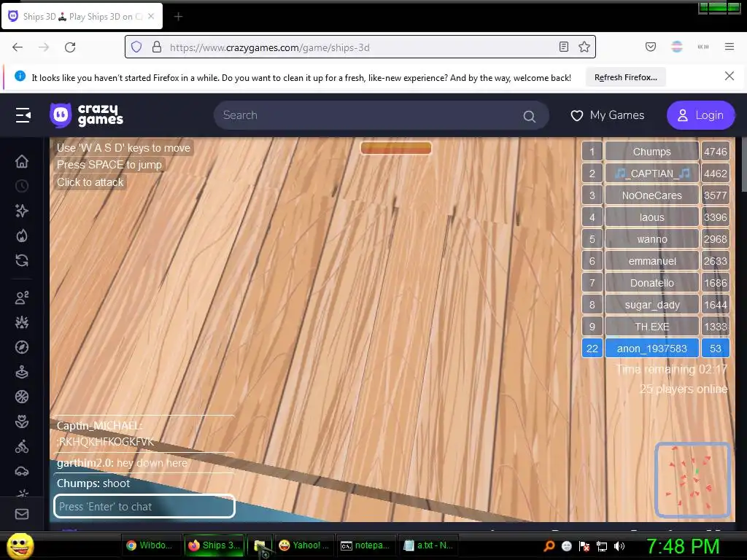Screen dimensions: 747x560
Task: Open 2 Player games icon in sidebar
Action: (x=22, y=297)
